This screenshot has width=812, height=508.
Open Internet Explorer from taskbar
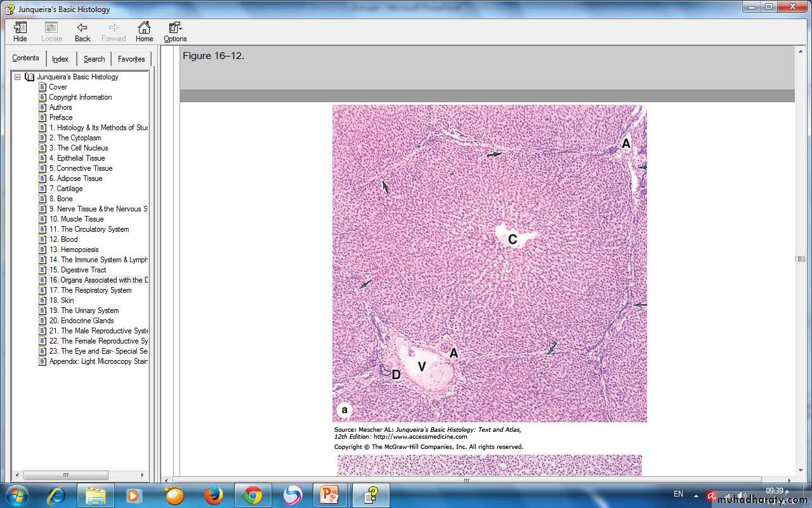[x=56, y=495]
